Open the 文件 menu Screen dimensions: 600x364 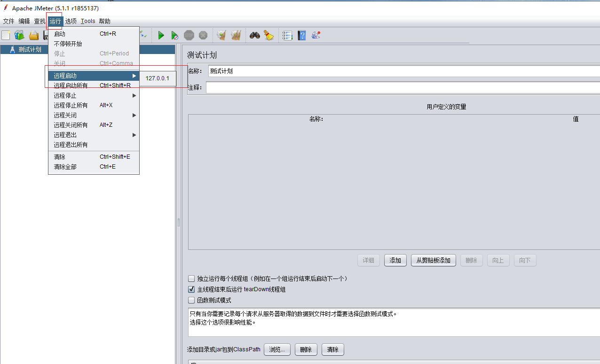coord(8,21)
